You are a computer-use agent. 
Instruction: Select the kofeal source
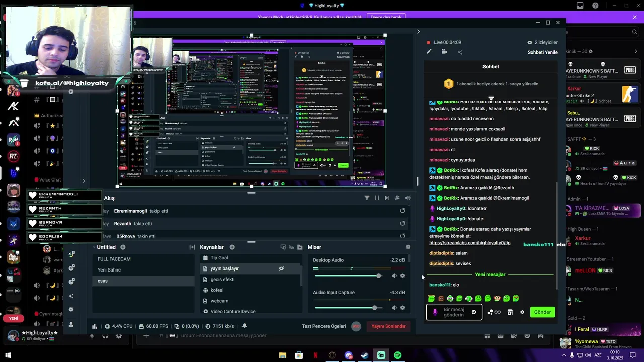250,290
